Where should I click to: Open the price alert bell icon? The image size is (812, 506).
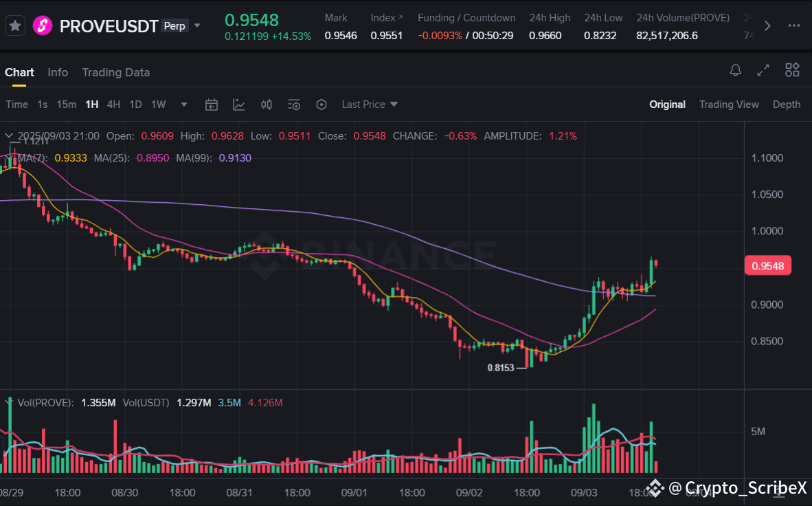[735, 70]
